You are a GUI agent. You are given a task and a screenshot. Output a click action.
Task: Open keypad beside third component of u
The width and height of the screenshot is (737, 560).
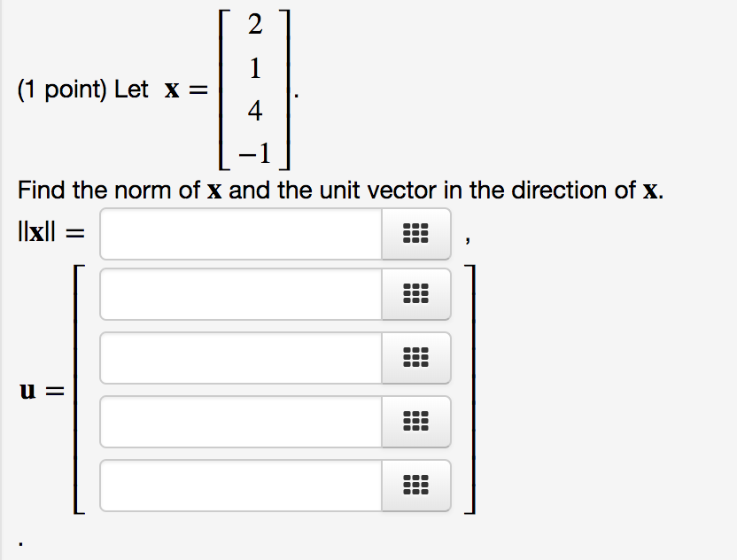coord(416,422)
